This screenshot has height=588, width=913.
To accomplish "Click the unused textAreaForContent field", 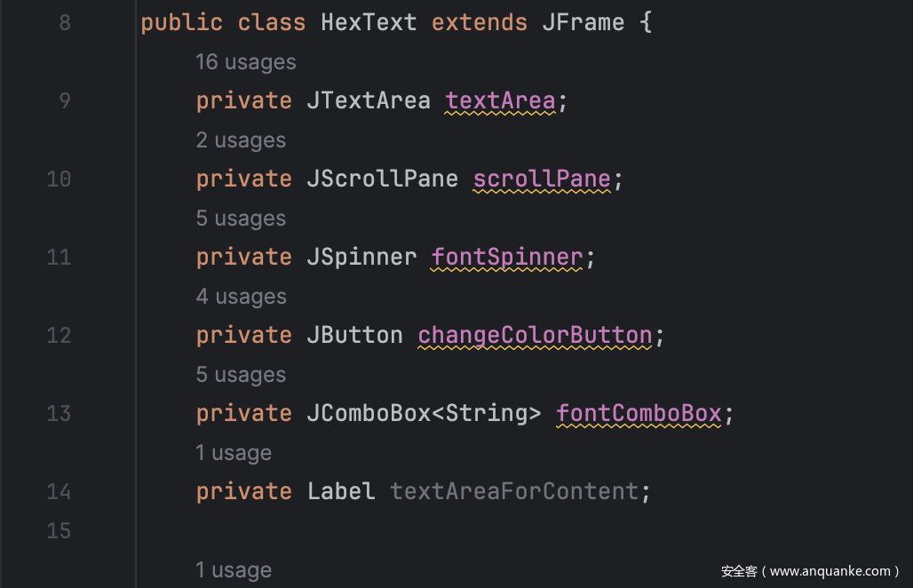I will coord(514,491).
